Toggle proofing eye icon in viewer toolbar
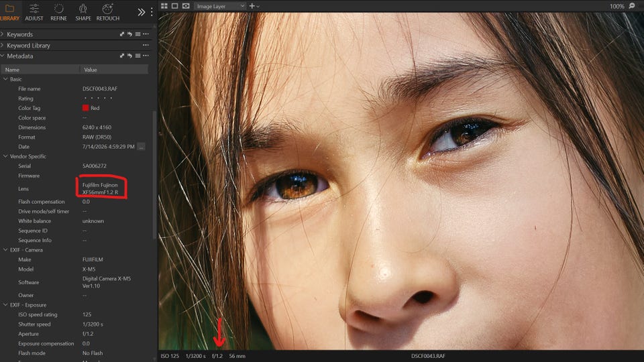 [186, 6]
